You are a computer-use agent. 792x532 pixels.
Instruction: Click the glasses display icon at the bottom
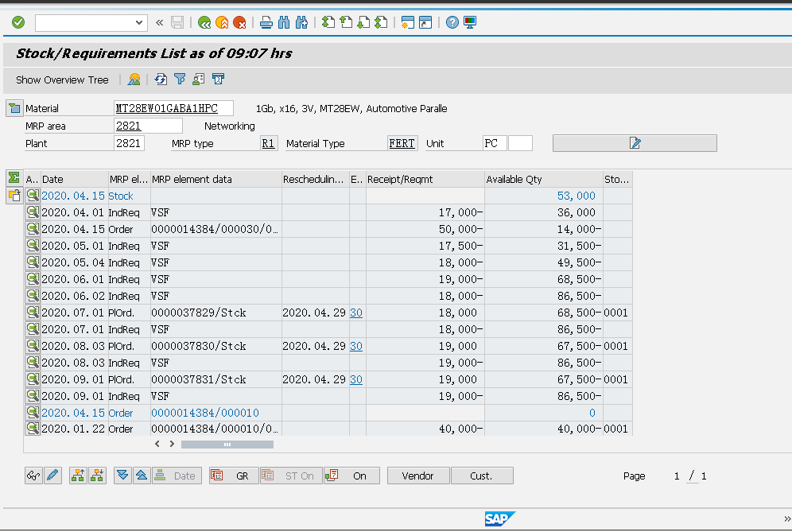pyautogui.click(x=33, y=475)
